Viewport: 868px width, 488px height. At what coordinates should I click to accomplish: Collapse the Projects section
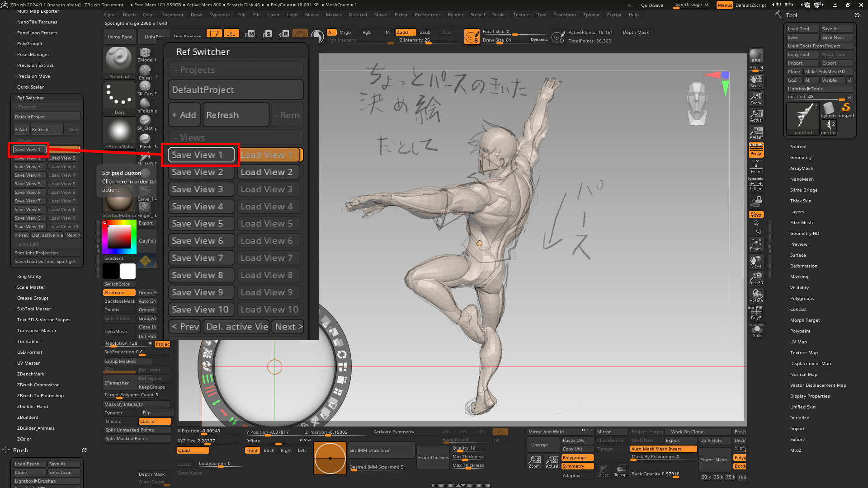(x=236, y=70)
